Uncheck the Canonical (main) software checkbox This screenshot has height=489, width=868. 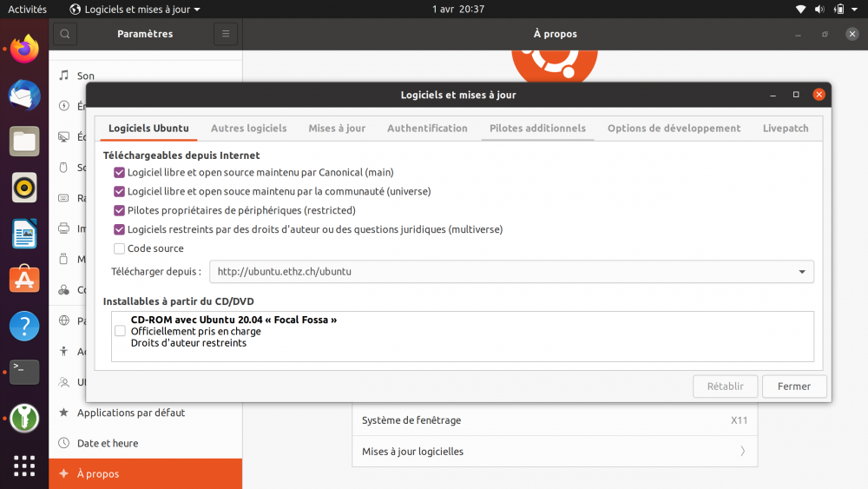coord(119,172)
